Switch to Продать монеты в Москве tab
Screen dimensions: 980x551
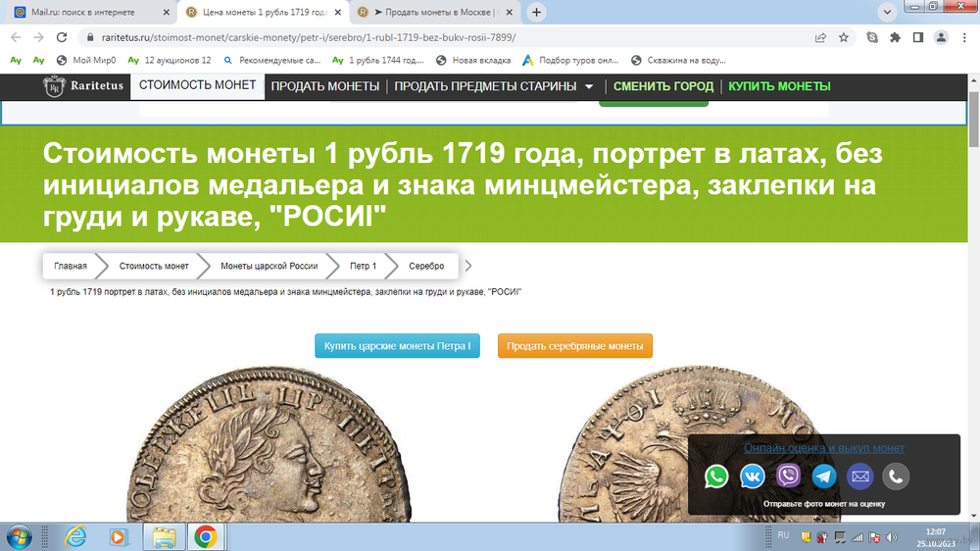(x=435, y=13)
